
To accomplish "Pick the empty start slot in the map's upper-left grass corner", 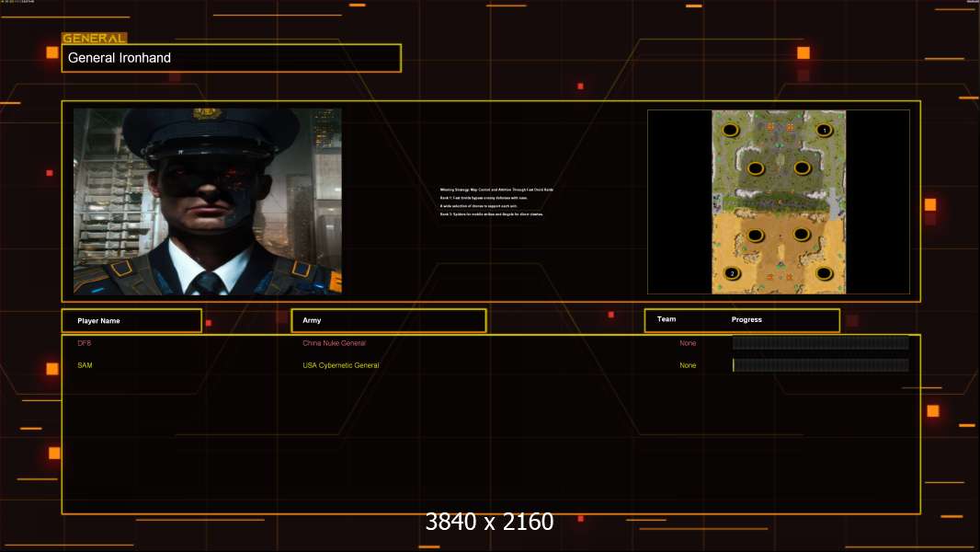I will point(731,130).
